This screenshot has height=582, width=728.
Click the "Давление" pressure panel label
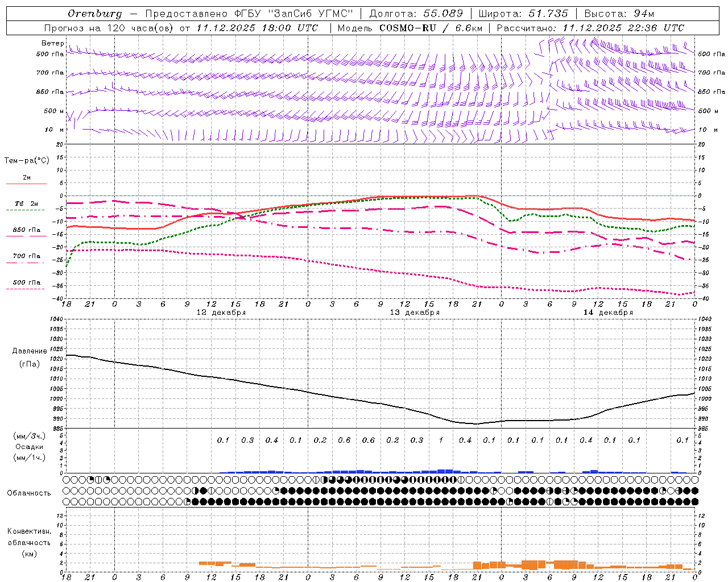click(30, 351)
